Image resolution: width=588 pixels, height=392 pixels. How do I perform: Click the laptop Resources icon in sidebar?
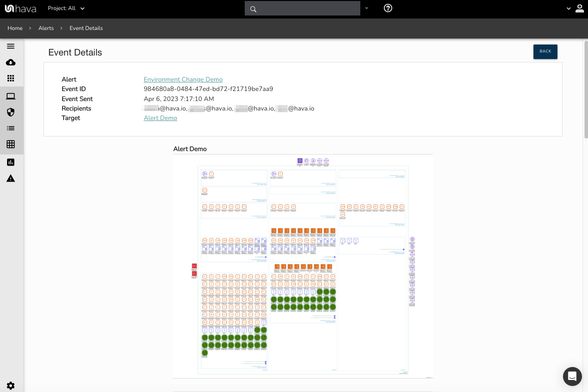[11, 96]
